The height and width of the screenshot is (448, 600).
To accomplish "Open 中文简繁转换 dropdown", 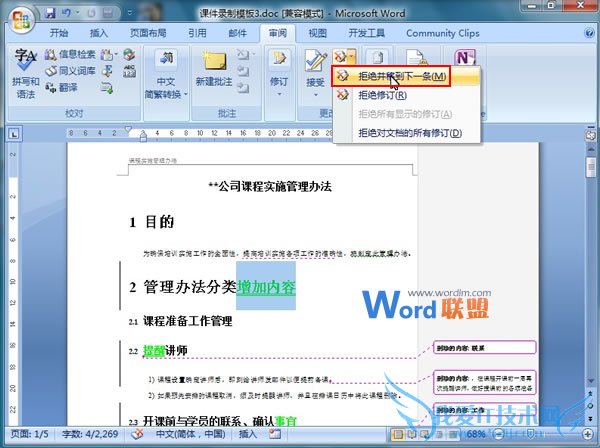I will coord(166,74).
